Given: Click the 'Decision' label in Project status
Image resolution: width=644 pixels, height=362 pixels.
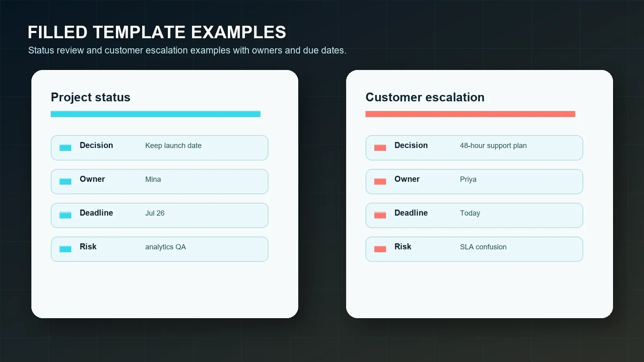Looking at the screenshot, I should [96, 145].
